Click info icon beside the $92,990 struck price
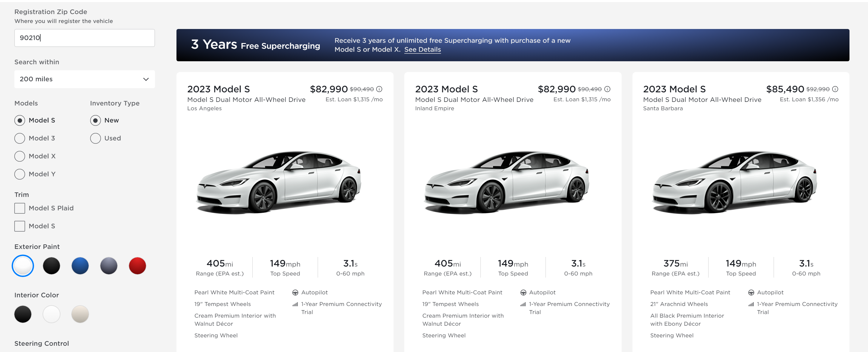Screen dimensions: 868x352 pyautogui.click(x=835, y=89)
